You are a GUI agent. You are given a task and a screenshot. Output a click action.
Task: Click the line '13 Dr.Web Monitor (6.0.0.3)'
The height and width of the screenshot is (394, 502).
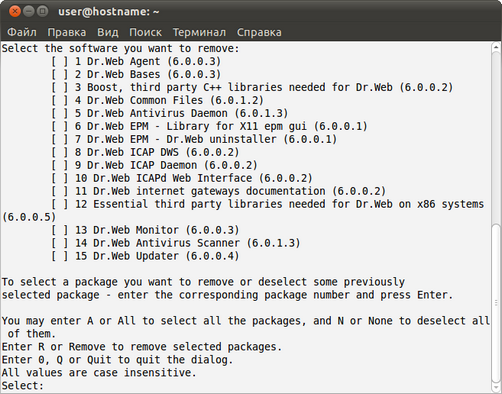pos(157,230)
